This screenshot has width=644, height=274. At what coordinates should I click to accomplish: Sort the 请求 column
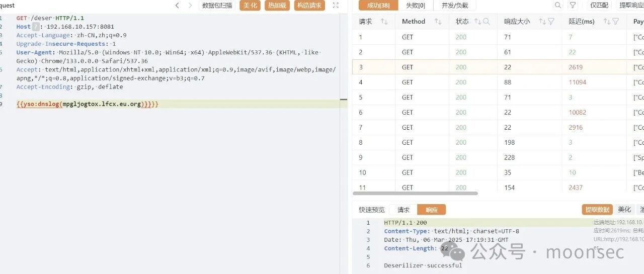click(384, 22)
